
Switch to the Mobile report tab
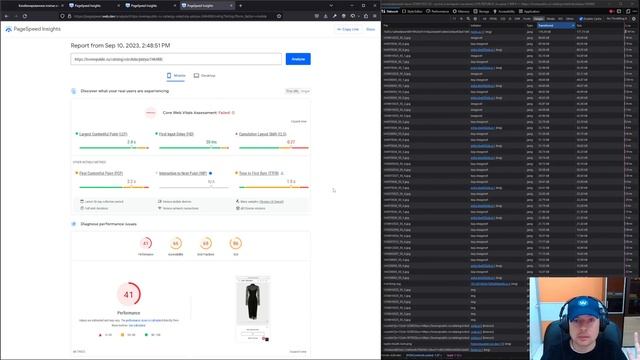tap(176, 76)
